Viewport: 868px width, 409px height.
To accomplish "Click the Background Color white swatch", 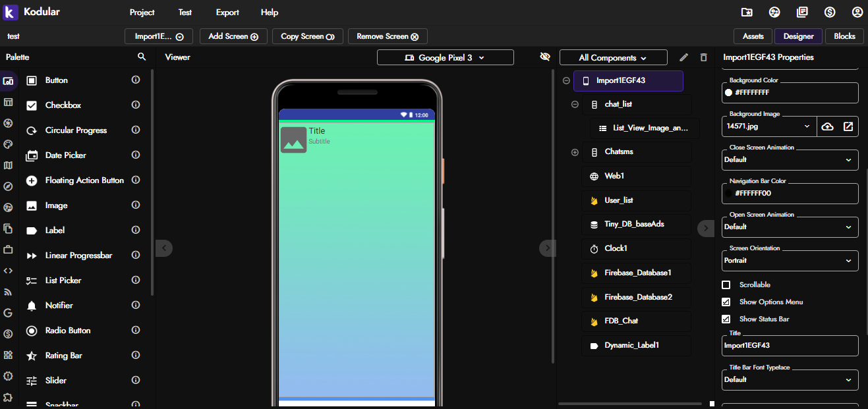I will (x=728, y=93).
